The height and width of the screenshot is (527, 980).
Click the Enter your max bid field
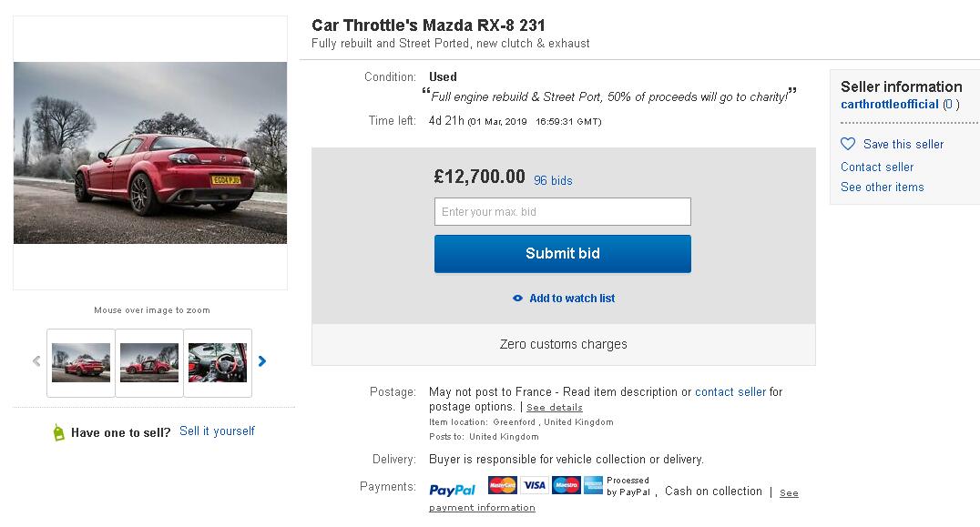click(562, 212)
